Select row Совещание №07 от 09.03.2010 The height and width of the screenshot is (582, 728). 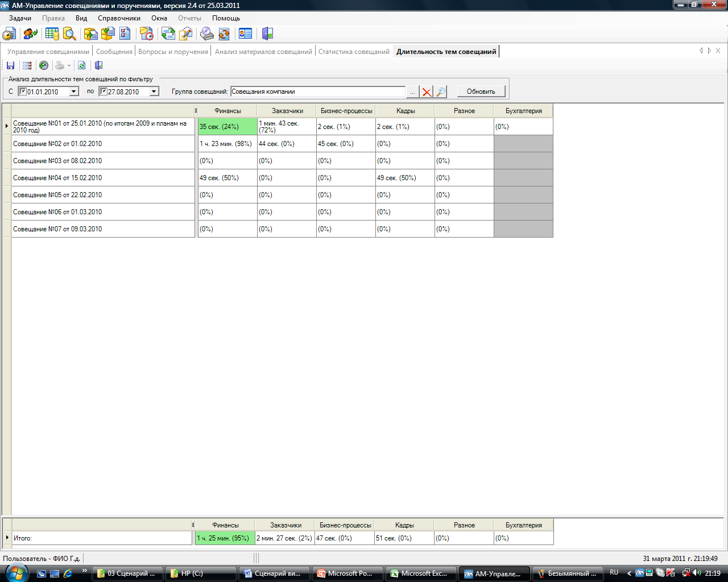[x=103, y=229]
